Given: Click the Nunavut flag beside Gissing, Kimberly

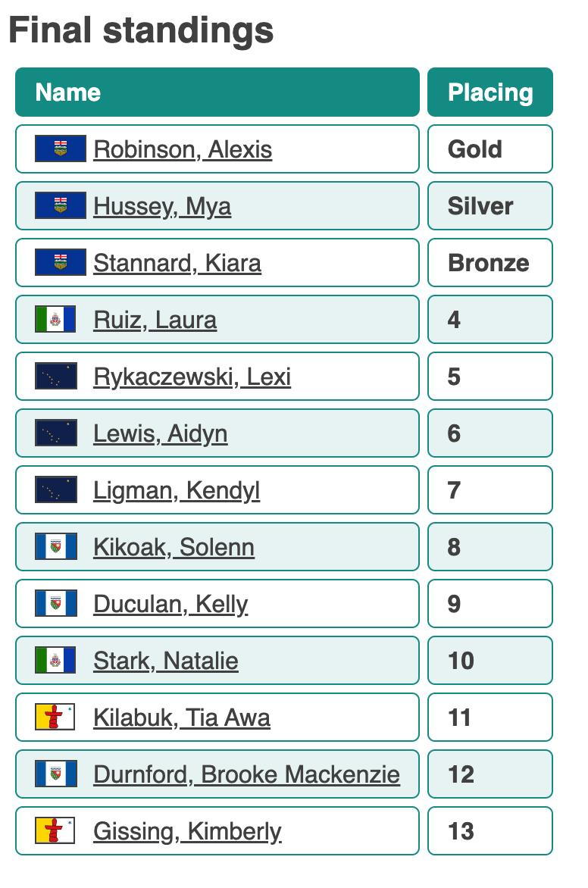Looking at the screenshot, I should click(55, 830).
